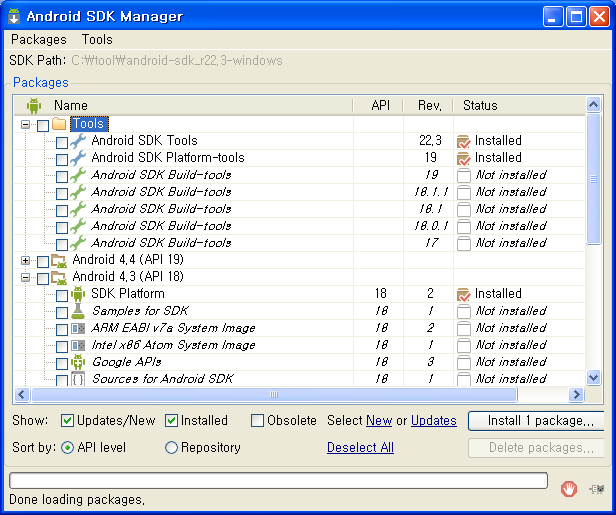Select the Tools tree row label
This screenshot has width=616, height=515.
click(x=89, y=124)
